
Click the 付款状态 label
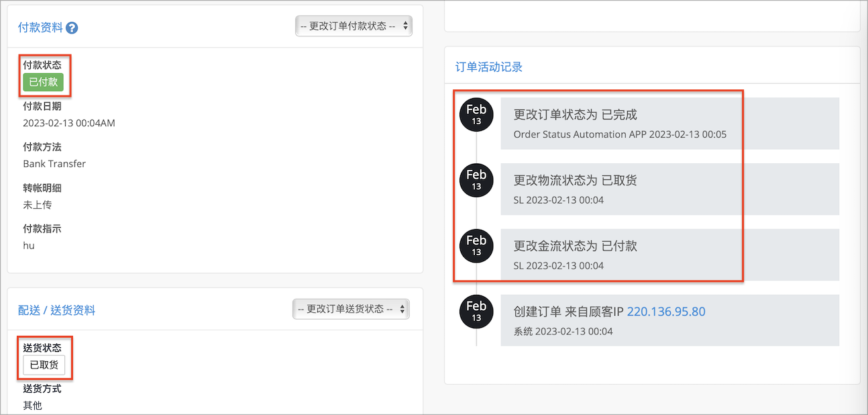pyautogui.click(x=42, y=65)
